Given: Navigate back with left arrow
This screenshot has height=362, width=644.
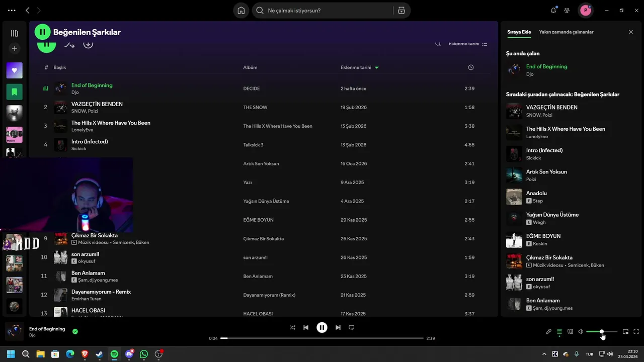Looking at the screenshot, I should click(x=28, y=10).
